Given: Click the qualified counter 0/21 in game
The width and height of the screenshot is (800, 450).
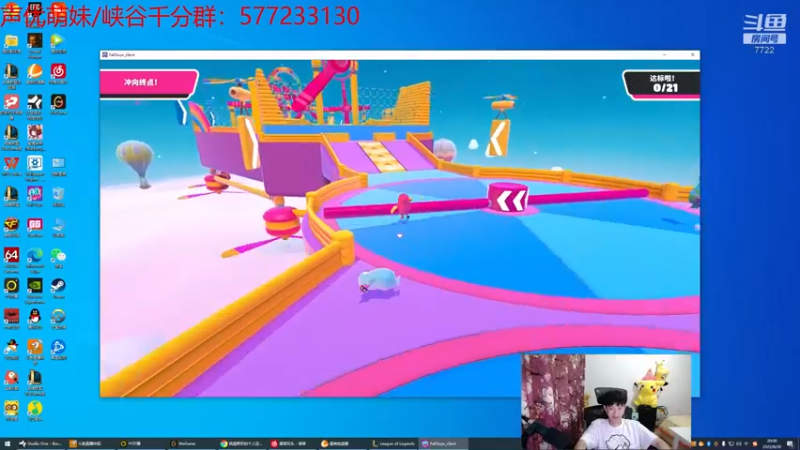Looking at the screenshot, I should tap(661, 84).
